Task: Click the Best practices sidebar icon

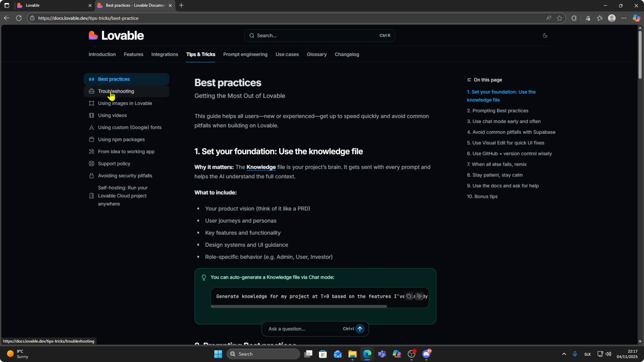Action: click(92, 79)
